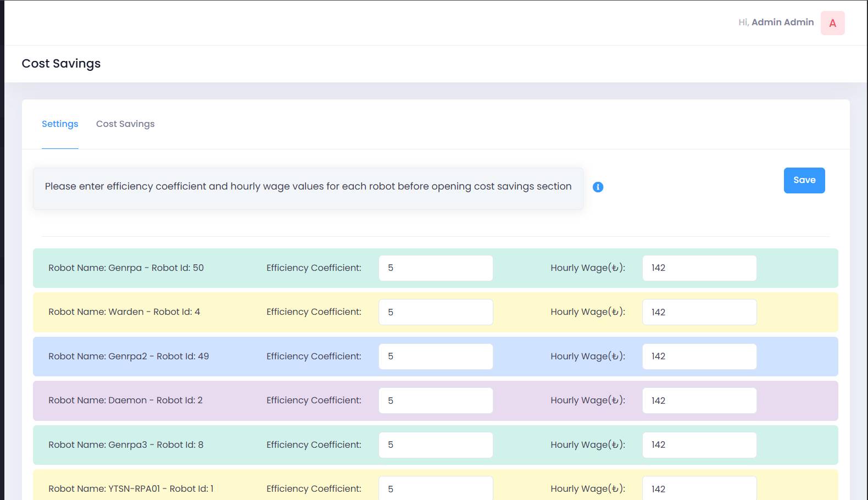Click 'Hi, Admin Admin' user greeting
Viewport: 868px width, 500px height.
tap(776, 23)
